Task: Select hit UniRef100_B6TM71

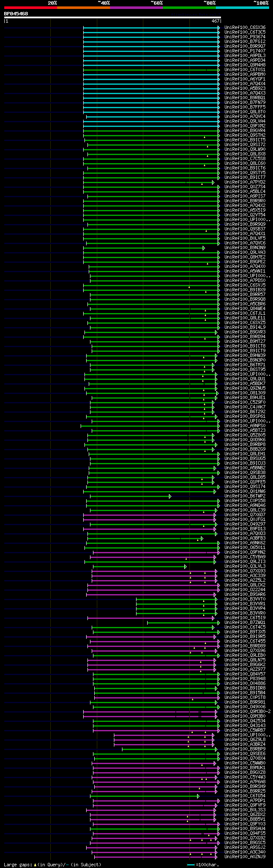Action: pyautogui.click(x=245, y=365)
